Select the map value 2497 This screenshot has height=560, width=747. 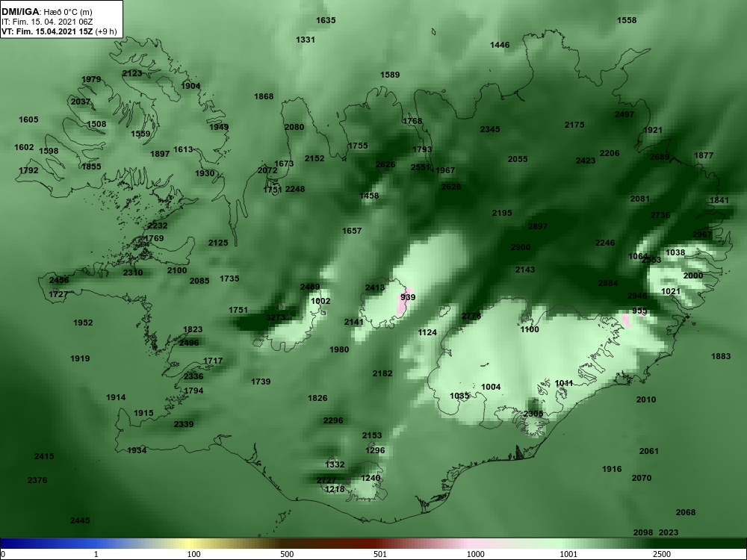624,114
